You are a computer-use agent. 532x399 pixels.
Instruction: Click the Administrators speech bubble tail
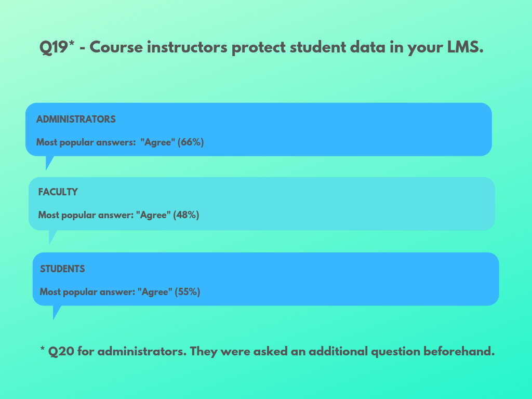pos(48,162)
